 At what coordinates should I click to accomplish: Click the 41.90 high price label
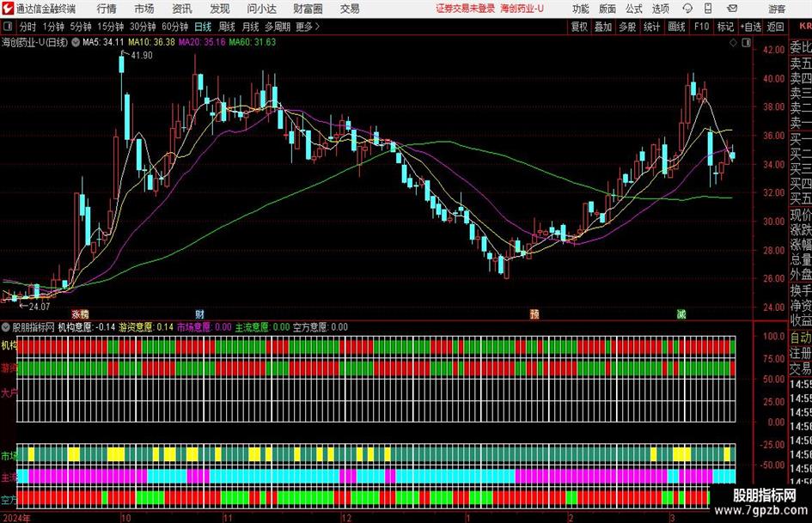142,56
